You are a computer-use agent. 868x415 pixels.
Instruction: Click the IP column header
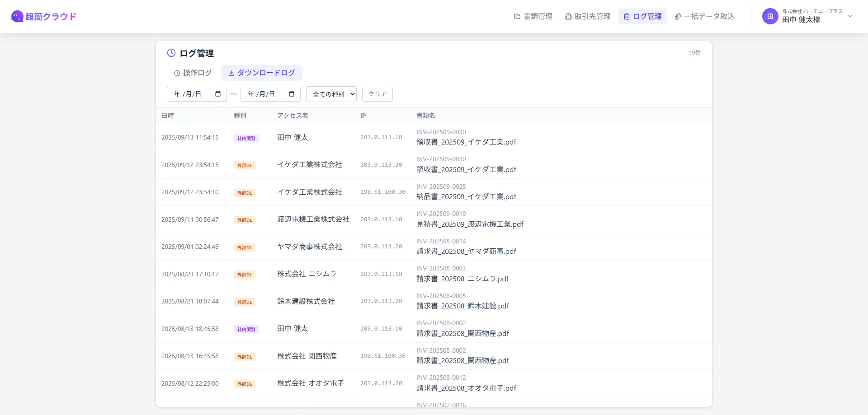click(x=363, y=116)
